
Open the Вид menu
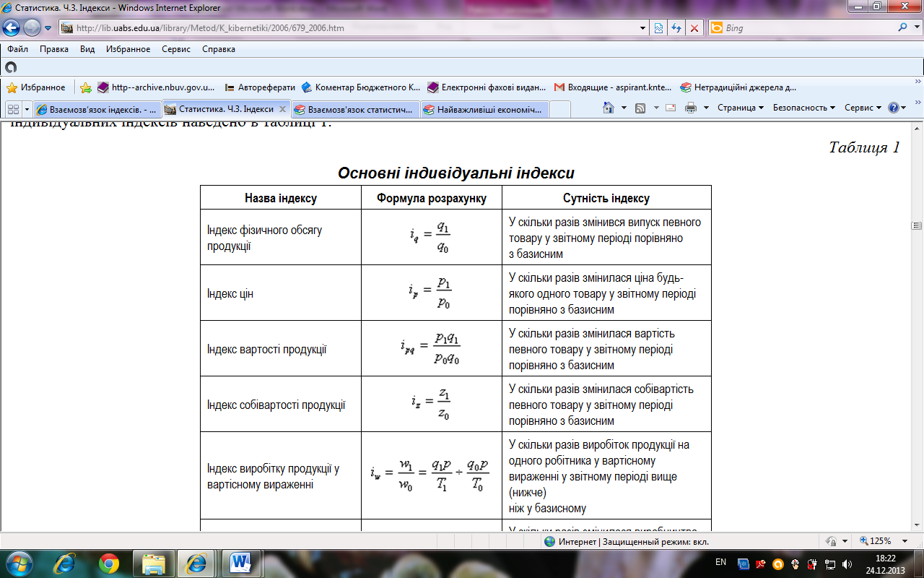pyautogui.click(x=87, y=49)
